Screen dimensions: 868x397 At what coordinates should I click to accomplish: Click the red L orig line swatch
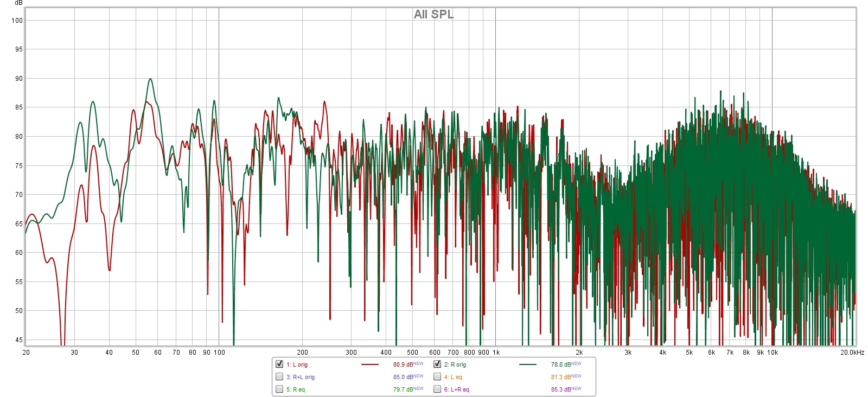369,364
